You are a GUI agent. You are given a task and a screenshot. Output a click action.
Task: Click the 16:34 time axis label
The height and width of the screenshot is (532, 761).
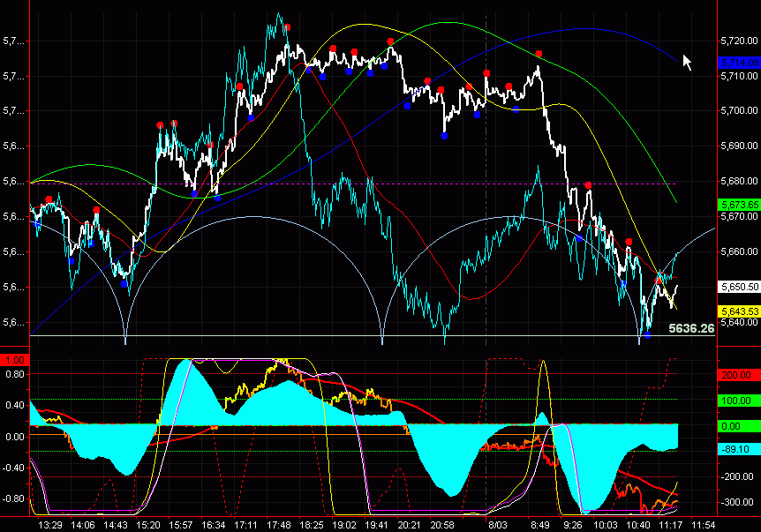click(213, 525)
